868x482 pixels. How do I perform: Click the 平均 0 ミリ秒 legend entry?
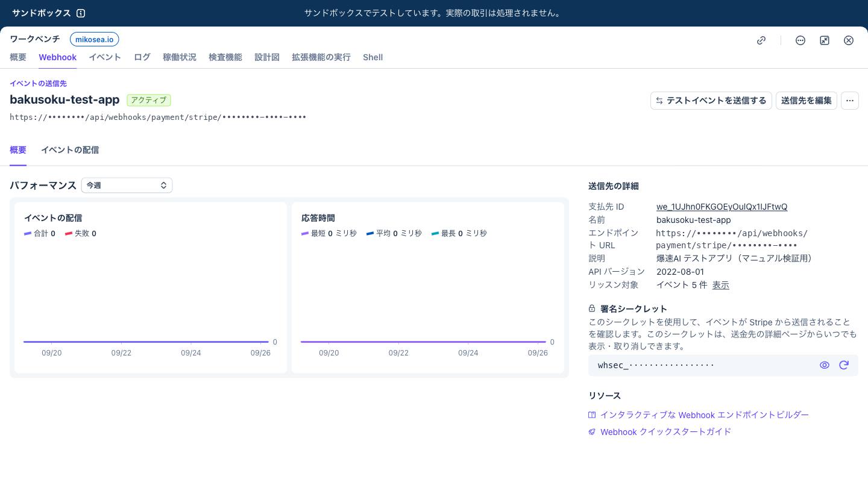point(394,233)
